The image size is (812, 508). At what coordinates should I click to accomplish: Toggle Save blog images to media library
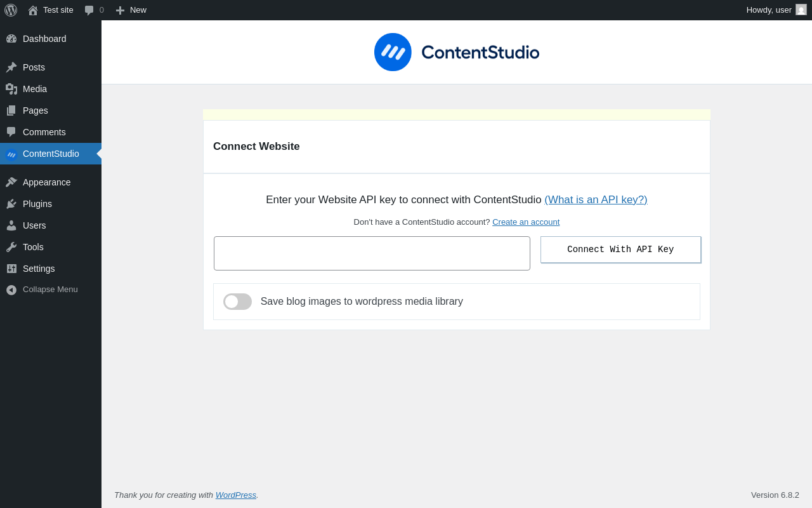pyautogui.click(x=237, y=302)
